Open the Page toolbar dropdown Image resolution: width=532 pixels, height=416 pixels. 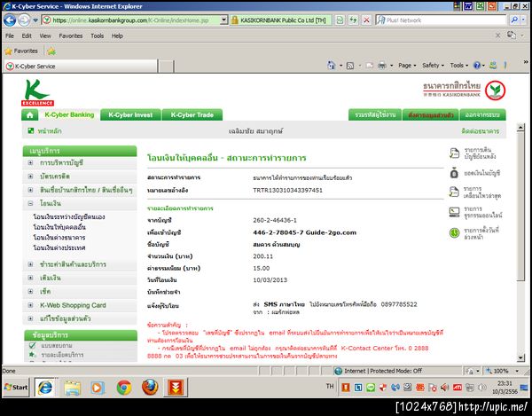[407, 65]
